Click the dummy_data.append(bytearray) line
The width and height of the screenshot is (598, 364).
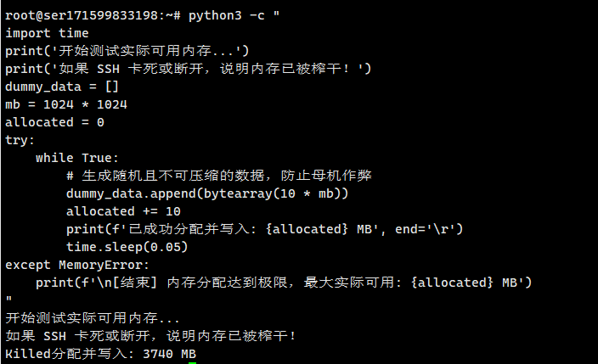[x=206, y=193]
